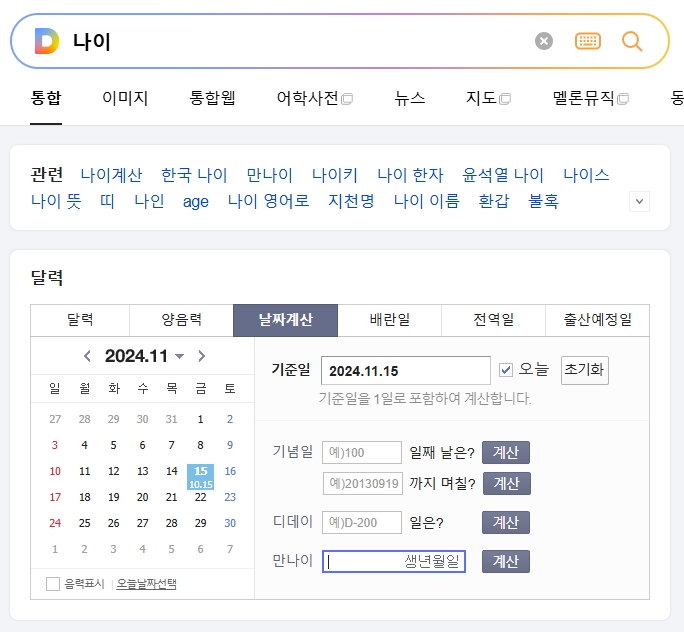Screen dimensions: 684x632
Task: Go to next month arrow
Action: tap(201, 356)
